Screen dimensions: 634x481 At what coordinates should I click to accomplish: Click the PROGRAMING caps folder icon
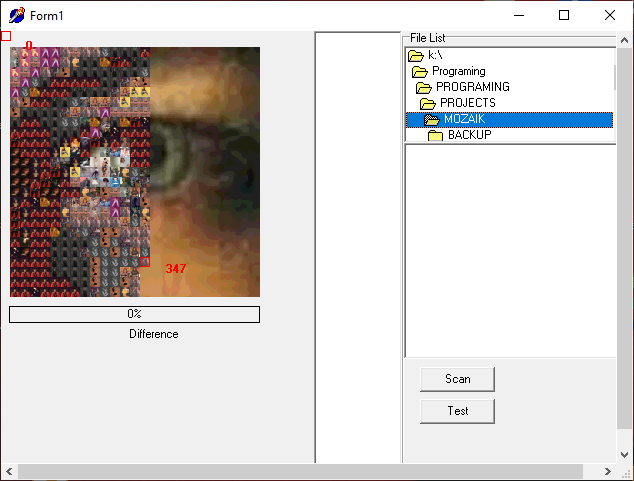pos(424,87)
